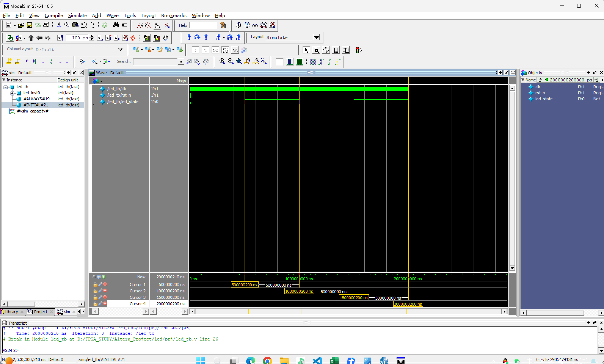Click the Find binoculars icon

pos(116,25)
